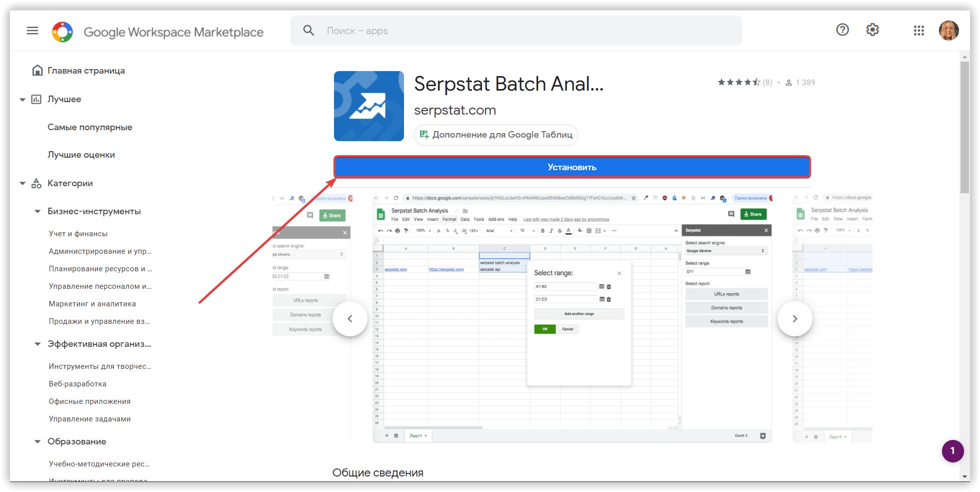Show the next screenshot with right arrow
The image size is (980, 492).
(795, 319)
